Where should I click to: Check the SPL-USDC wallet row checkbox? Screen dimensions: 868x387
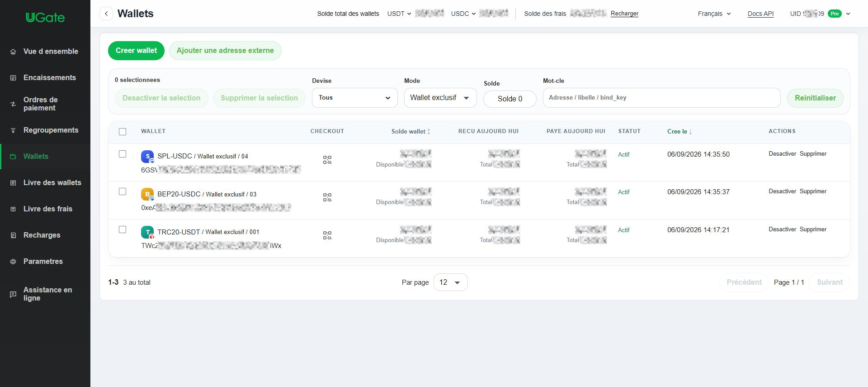tap(123, 154)
